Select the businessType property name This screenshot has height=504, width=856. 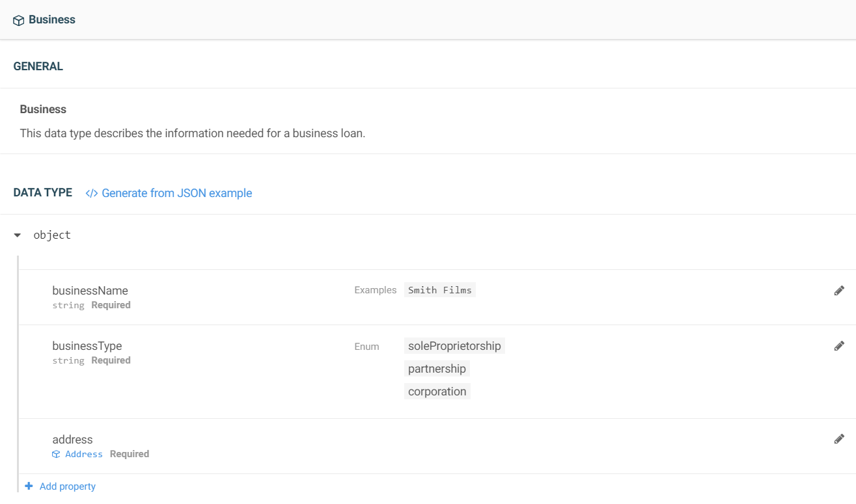coord(87,346)
